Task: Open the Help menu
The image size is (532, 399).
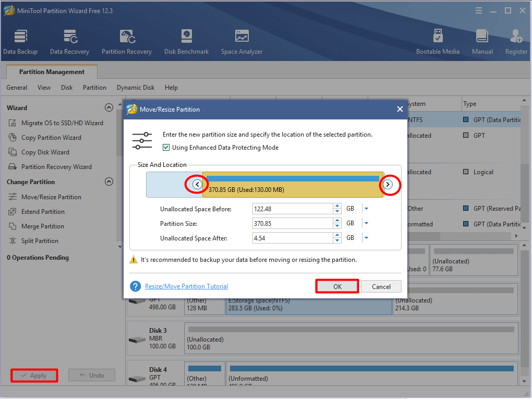Action: click(172, 88)
